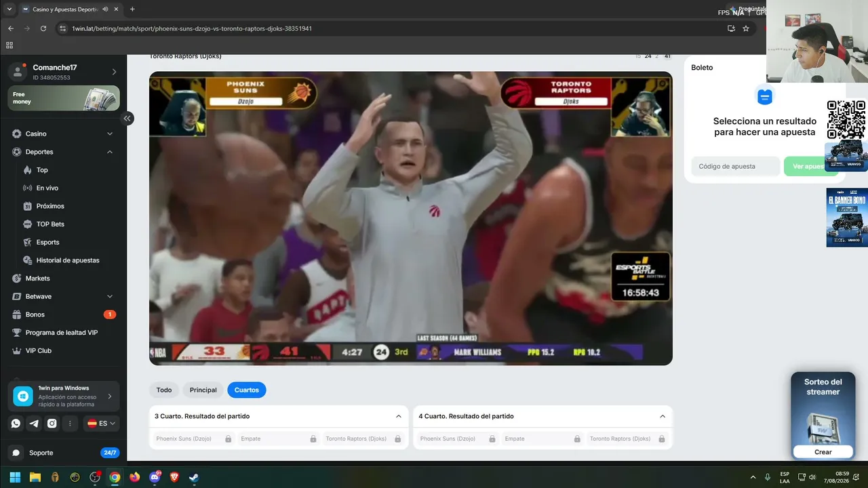
Task: Click the install app icon in address bar
Action: [731, 28]
